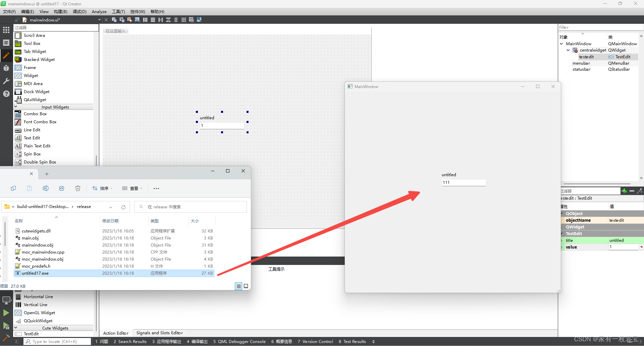Viewport: 644px width, 346px height.
Task: Switch File Explorer to details view button
Action: 238,286
